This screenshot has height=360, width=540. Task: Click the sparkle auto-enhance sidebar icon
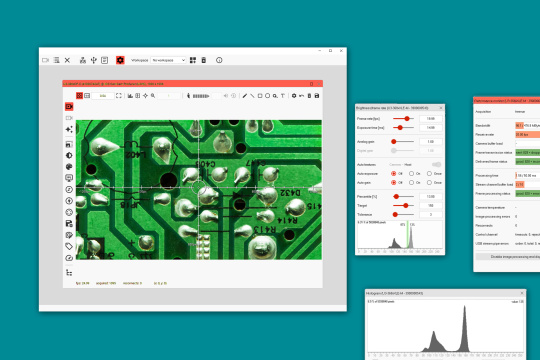coord(69,129)
